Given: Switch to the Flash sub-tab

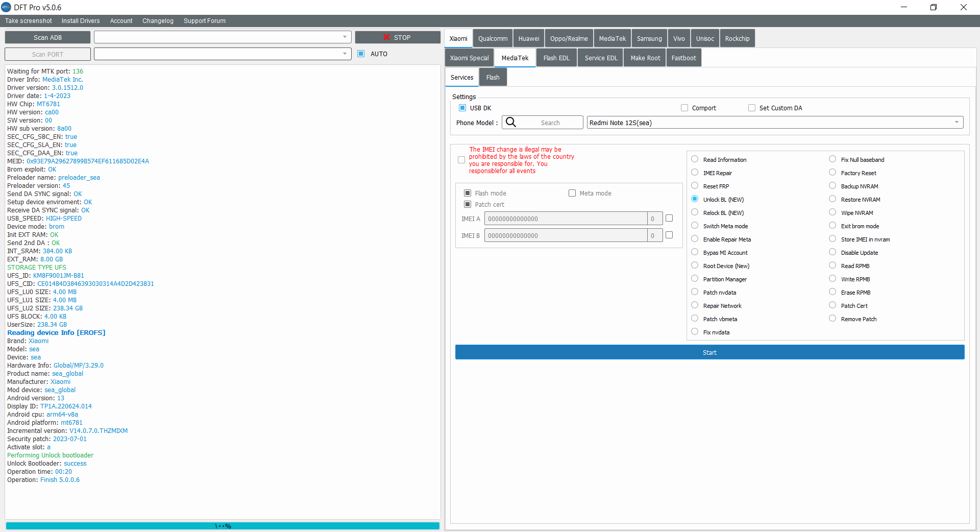Looking at the screenshot, I should (493, 77).
